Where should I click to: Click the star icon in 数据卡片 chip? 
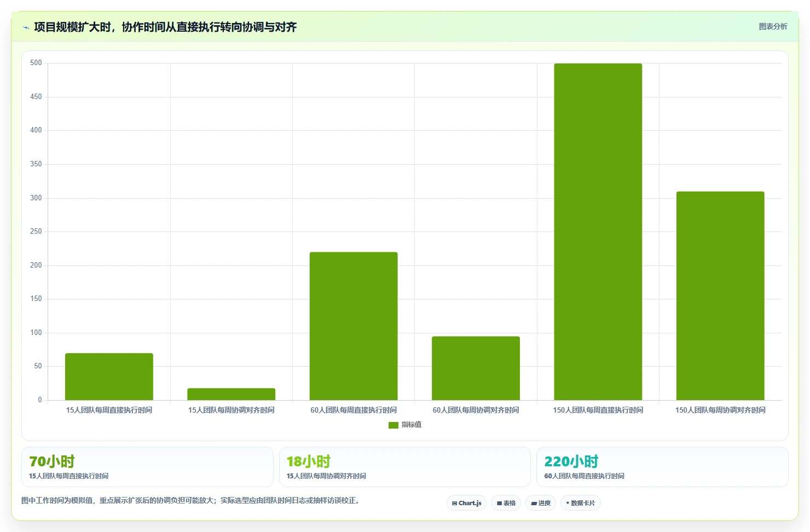(568, 503)
